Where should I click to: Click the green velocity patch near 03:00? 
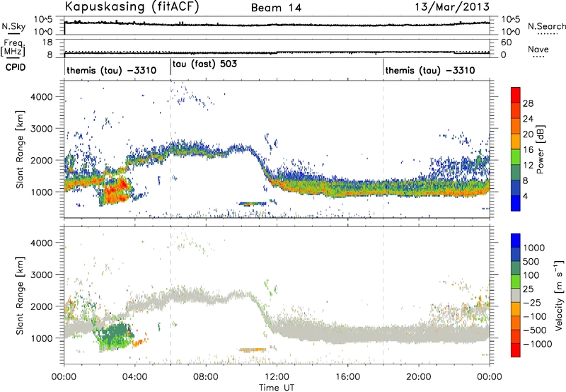coord(115,335)
